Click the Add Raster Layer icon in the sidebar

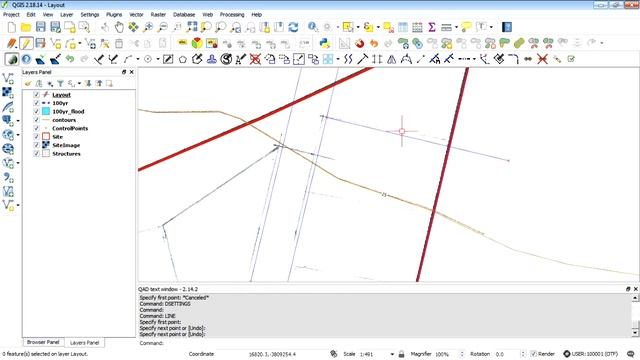point(8,93)
